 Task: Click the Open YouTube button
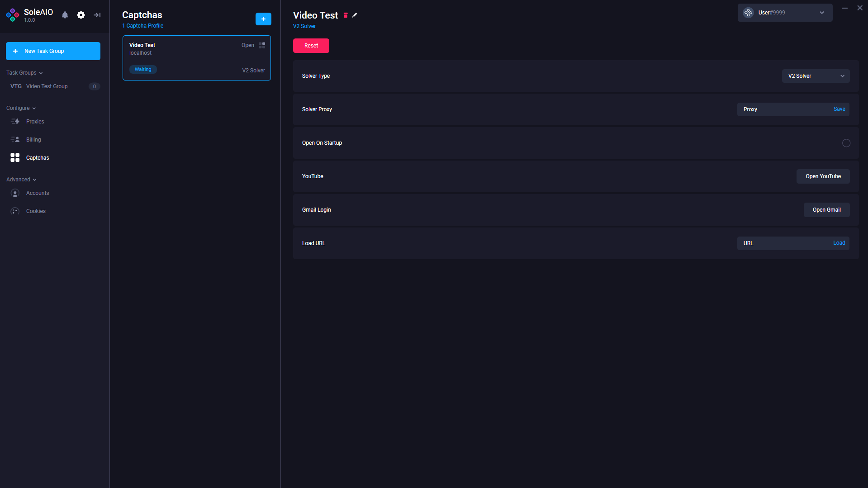[823, 176]
